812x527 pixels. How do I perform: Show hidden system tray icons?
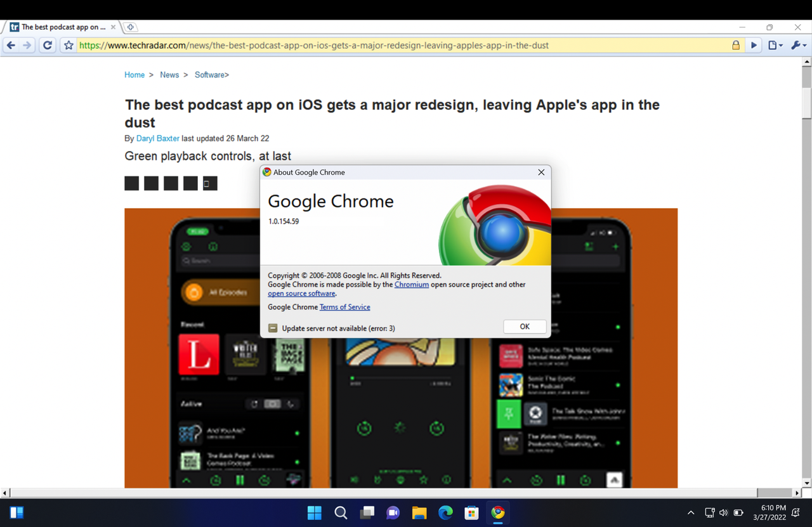pos(691,512)
